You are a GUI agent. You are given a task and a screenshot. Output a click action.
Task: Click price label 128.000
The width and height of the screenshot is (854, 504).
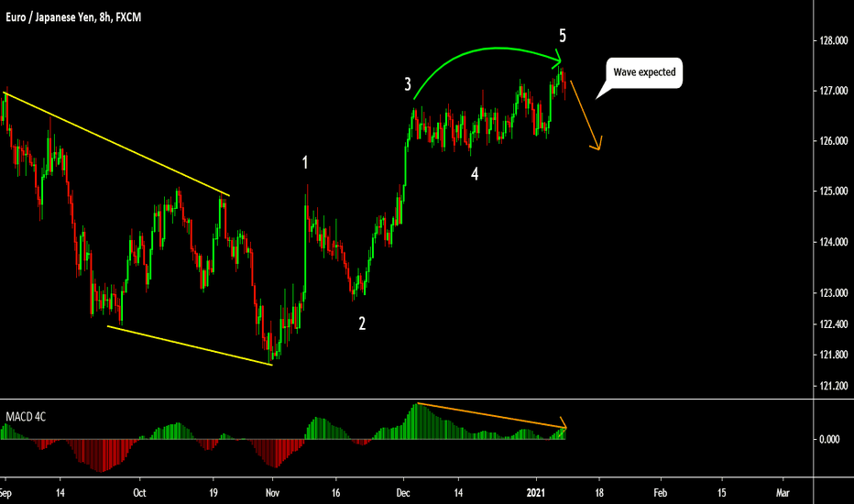click(x=833, y=40)
